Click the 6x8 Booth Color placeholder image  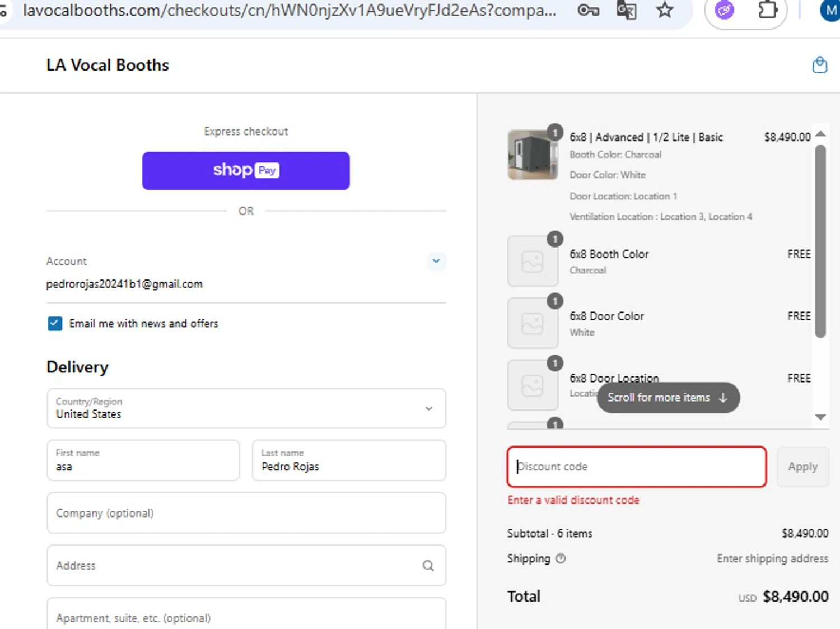[x=533, y=262]
